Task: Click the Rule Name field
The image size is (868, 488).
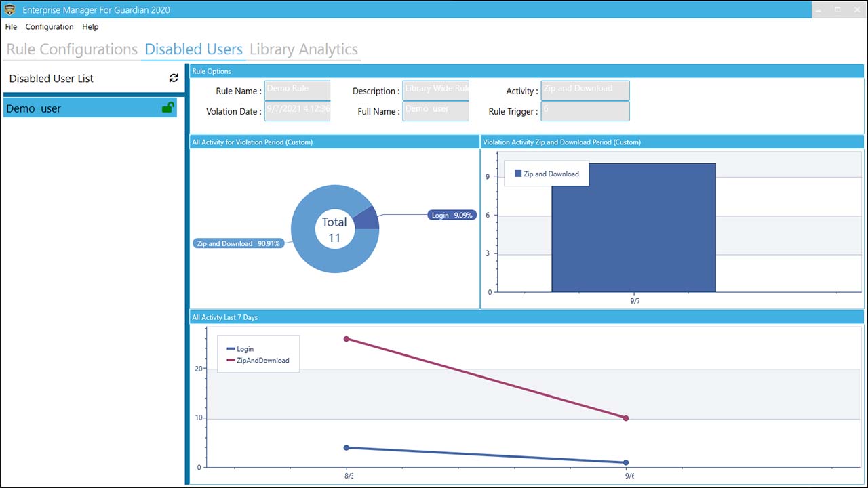Action: tap(297, 91)
